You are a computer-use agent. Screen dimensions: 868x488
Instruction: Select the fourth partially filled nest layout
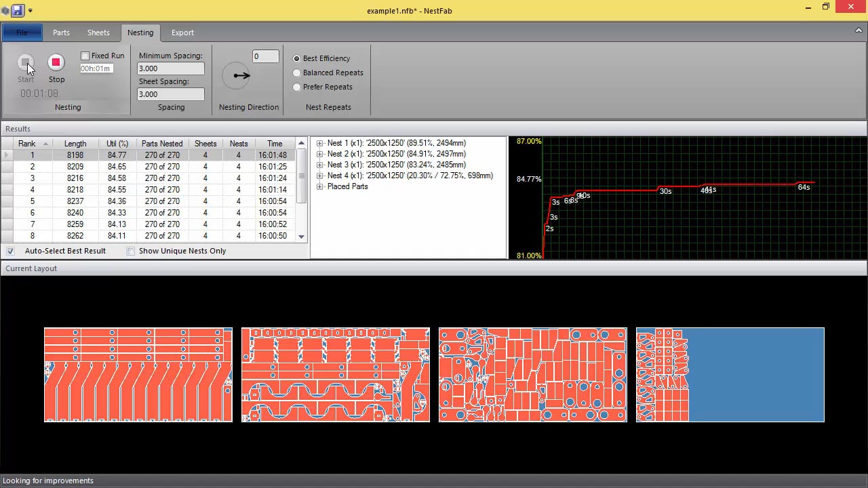(730, 375)
